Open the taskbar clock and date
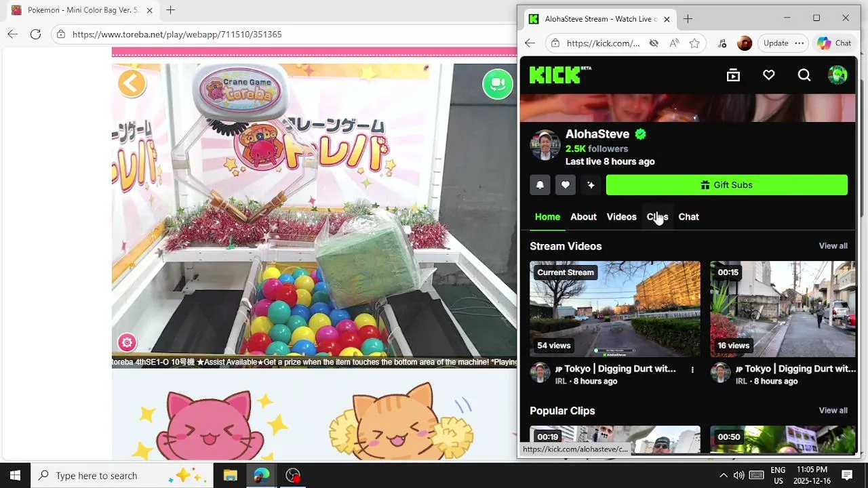The height and width of the screenshot is (488, 868). pos(812,475)
